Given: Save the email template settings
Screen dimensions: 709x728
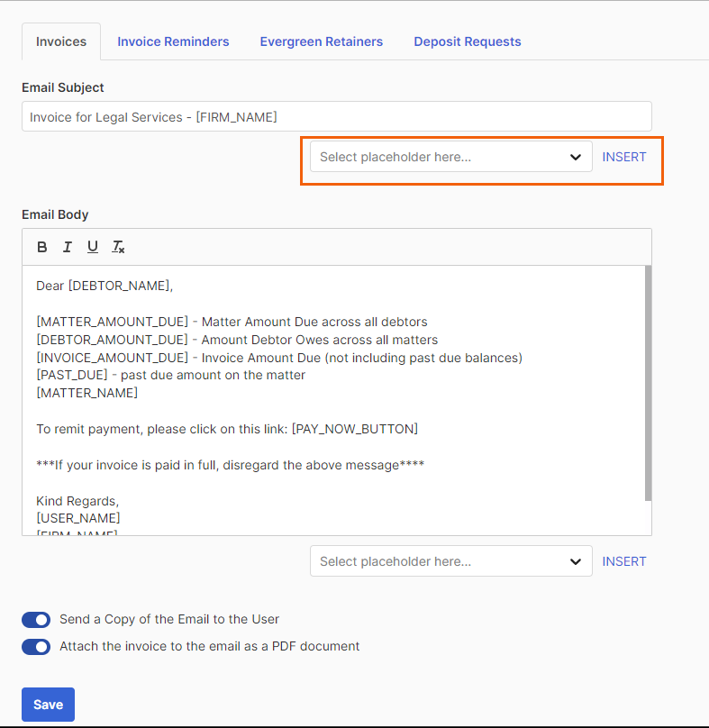Looking at the screenshot, I should [49, 705].
